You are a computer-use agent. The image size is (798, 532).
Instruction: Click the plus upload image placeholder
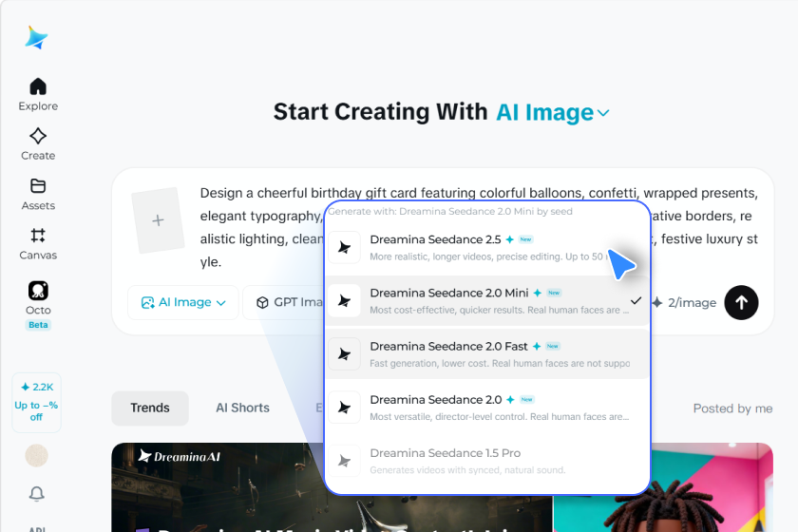(x=158, y=220)
